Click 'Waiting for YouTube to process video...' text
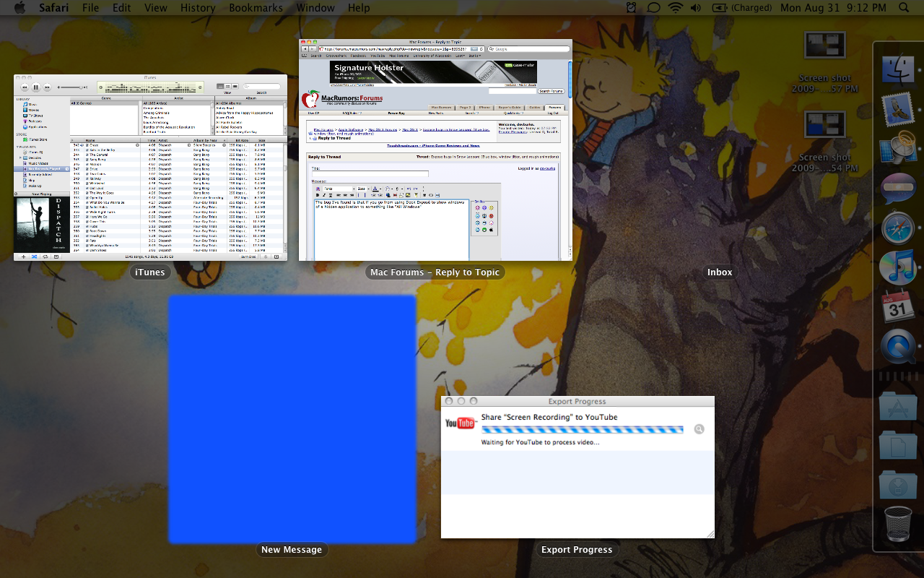 (540, 442)
